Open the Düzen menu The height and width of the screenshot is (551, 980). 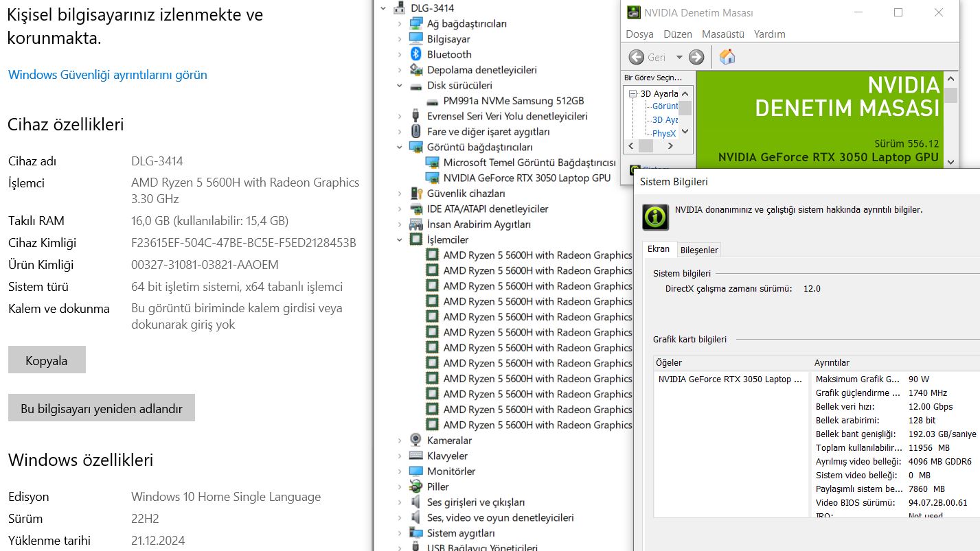pyautogui.click(x=678, y=34)
